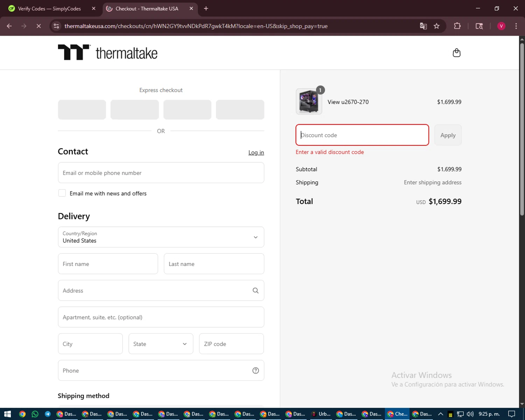Check Email me with news and offers
The image size is (525, 420).
point(62,193)
